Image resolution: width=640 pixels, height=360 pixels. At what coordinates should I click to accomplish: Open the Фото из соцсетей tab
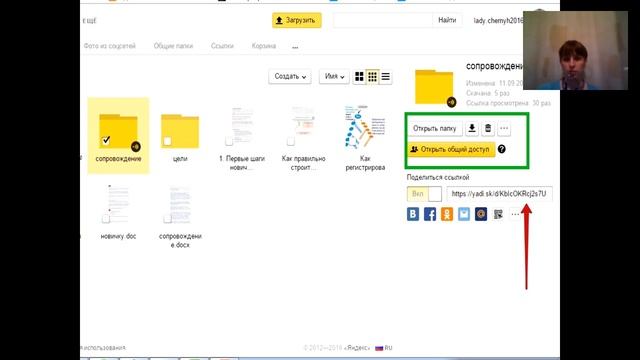[109, 46]
